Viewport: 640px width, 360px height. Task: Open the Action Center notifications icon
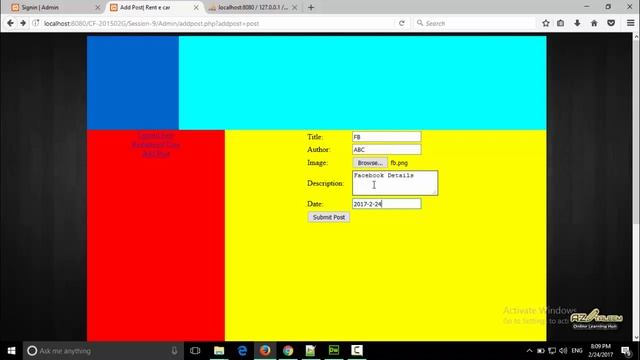click(x=626, y=351)
